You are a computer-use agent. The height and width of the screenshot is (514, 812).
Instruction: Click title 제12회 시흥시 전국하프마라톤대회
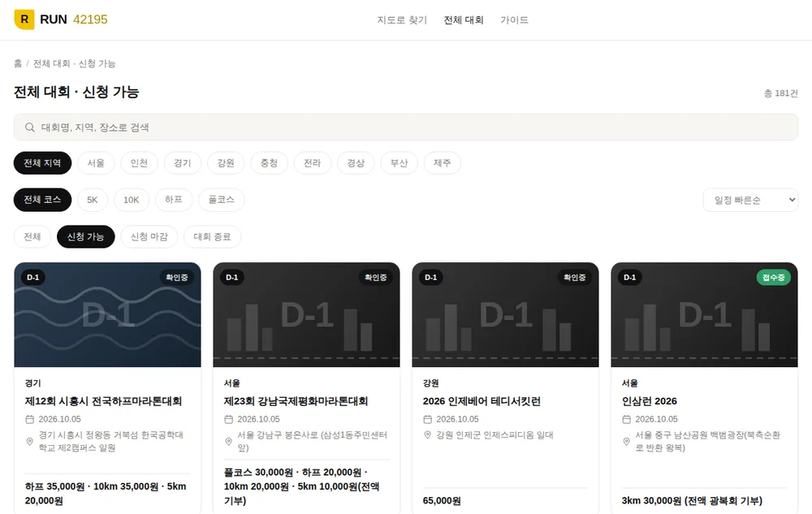pyautogui.click(x=104, y=401)
